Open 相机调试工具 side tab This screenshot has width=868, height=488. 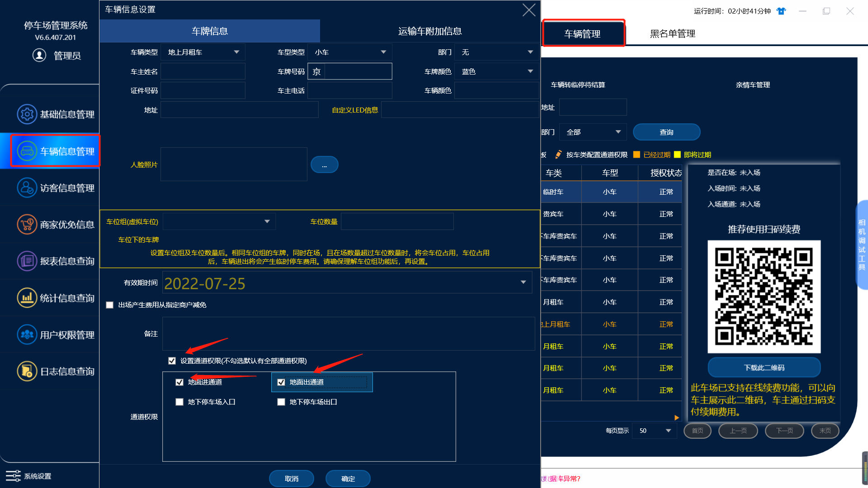(x=862, y=244)
